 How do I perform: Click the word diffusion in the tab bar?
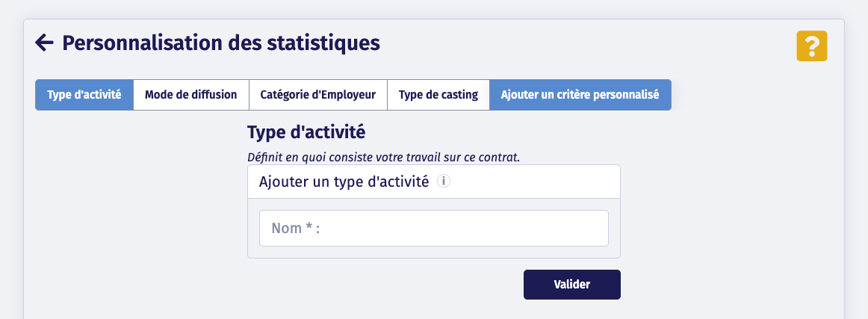tap(214, 95)
